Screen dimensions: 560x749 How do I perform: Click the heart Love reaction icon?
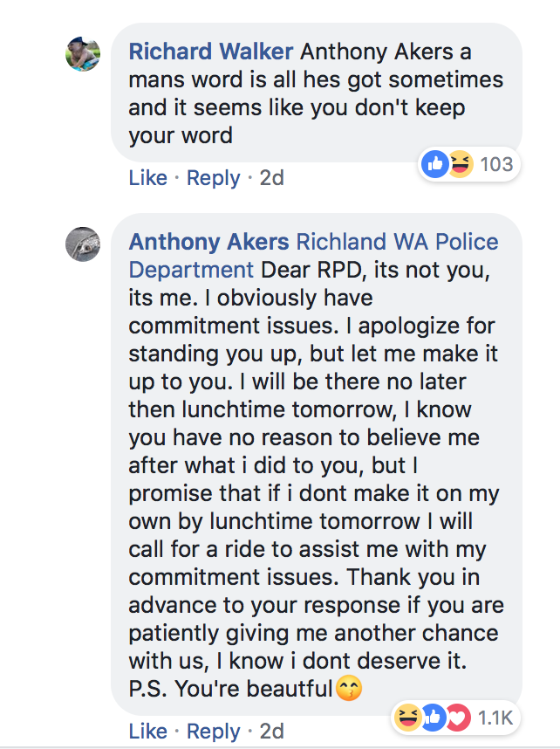[x=458, y=718]
